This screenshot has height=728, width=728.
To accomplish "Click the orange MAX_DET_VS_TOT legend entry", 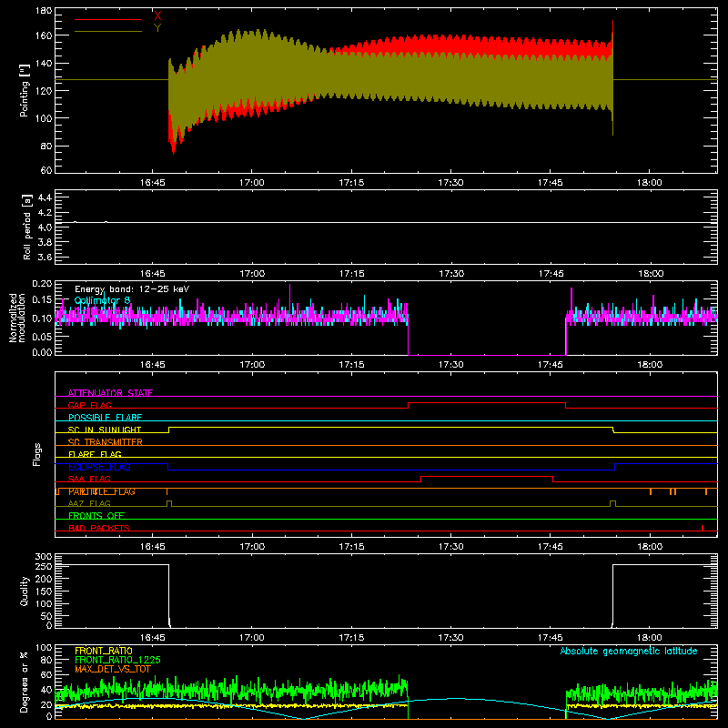I will tap(113, 669).
